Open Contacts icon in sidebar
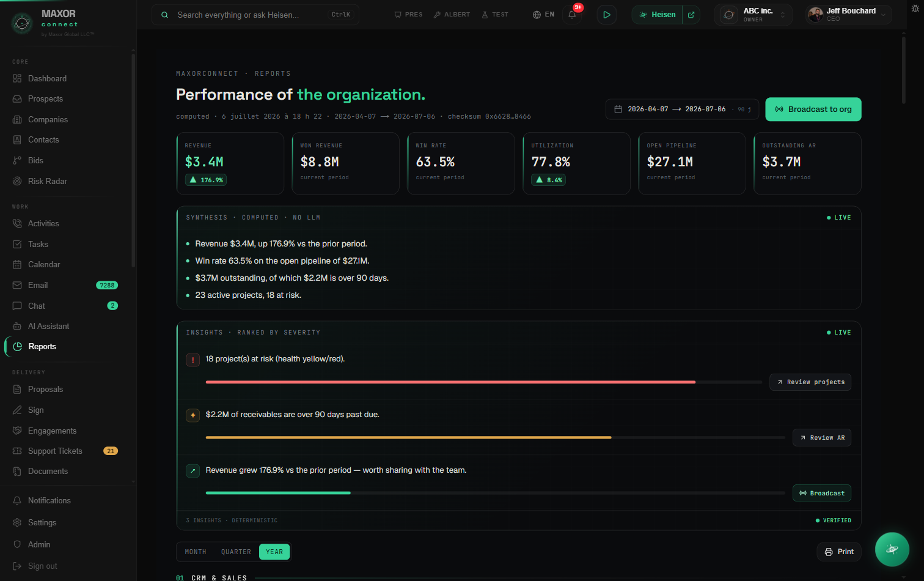 (17, 140)
